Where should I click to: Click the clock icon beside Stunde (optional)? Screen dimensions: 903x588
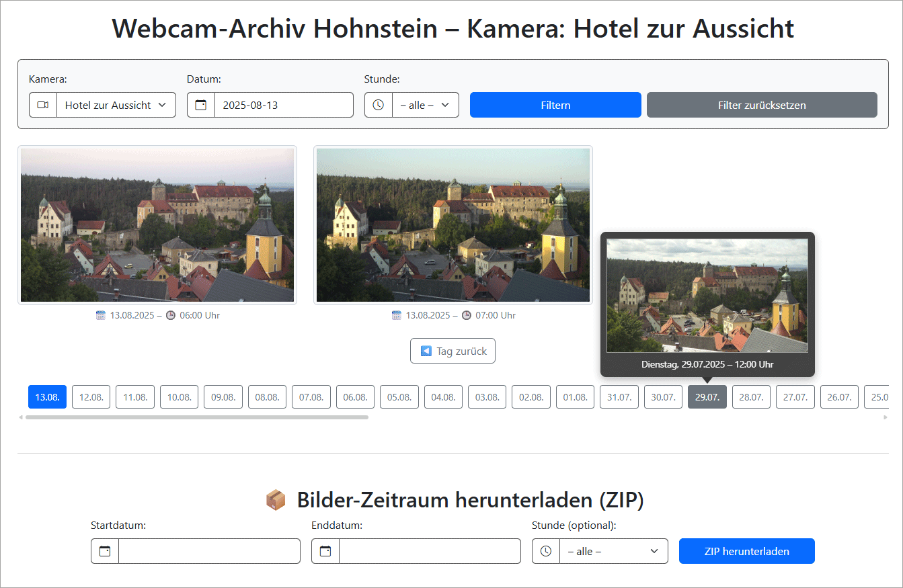coord(546,551)
